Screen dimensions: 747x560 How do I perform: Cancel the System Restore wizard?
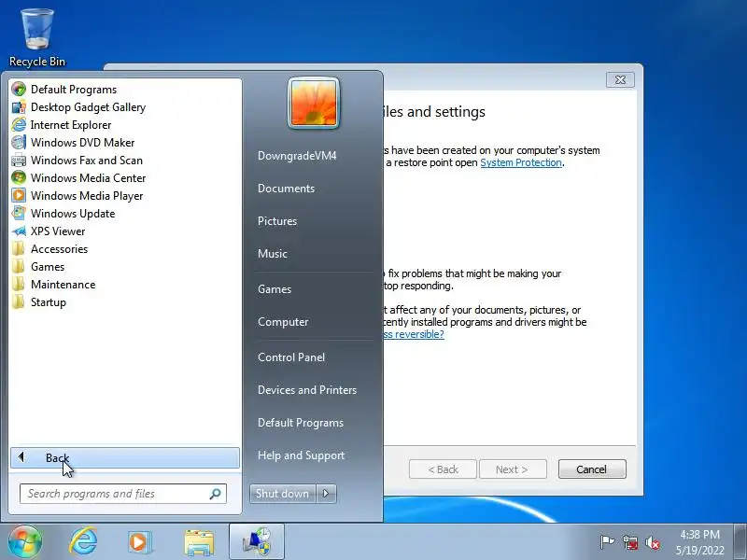(592, 469)
